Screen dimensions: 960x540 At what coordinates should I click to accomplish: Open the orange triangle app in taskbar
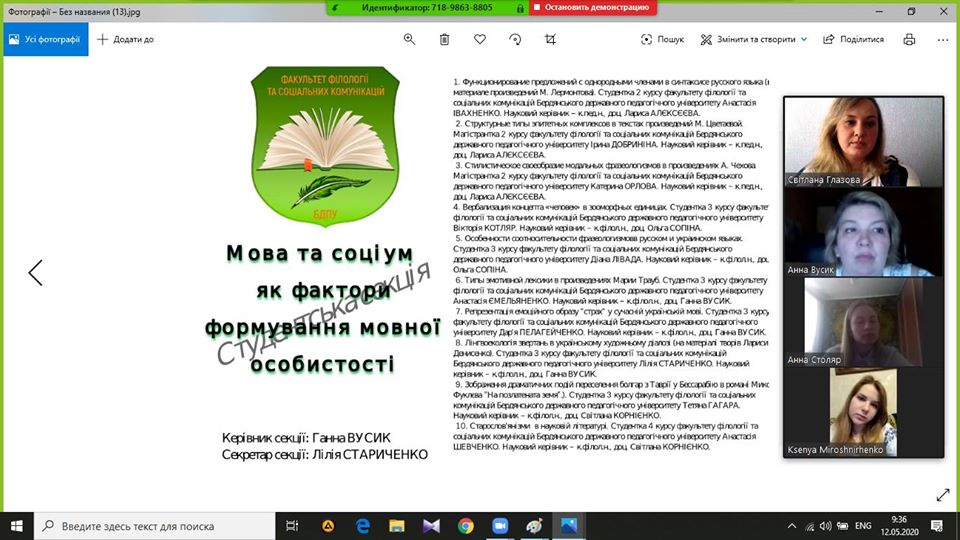(328, 526)
